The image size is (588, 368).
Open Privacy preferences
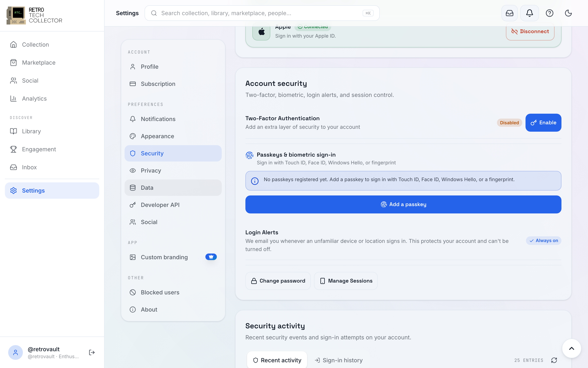173,171
